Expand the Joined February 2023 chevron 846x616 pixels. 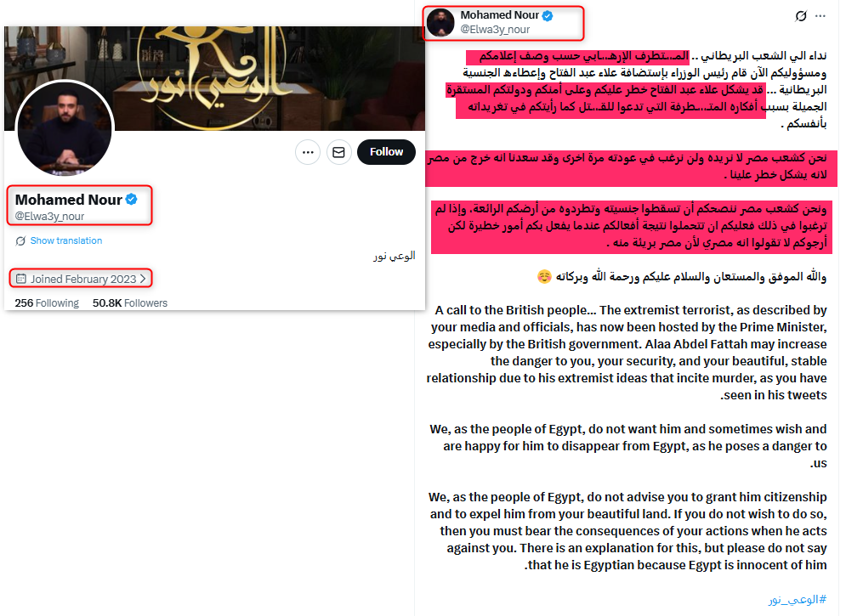pos(143,279)
